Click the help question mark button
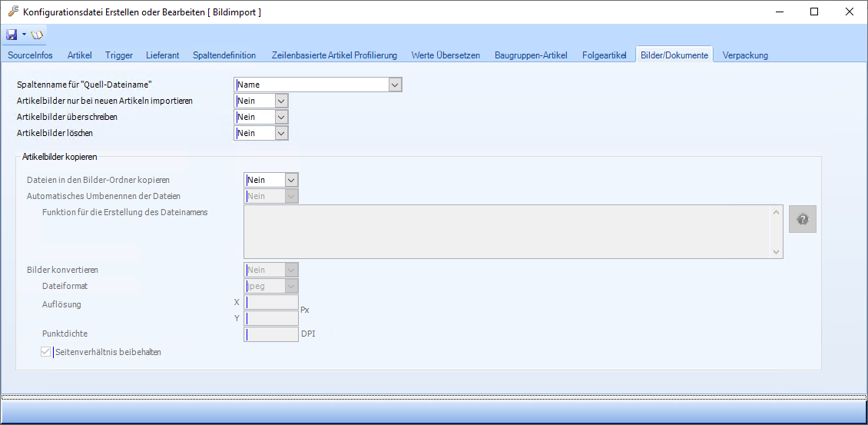868x425 pixels. pos(803,220)
